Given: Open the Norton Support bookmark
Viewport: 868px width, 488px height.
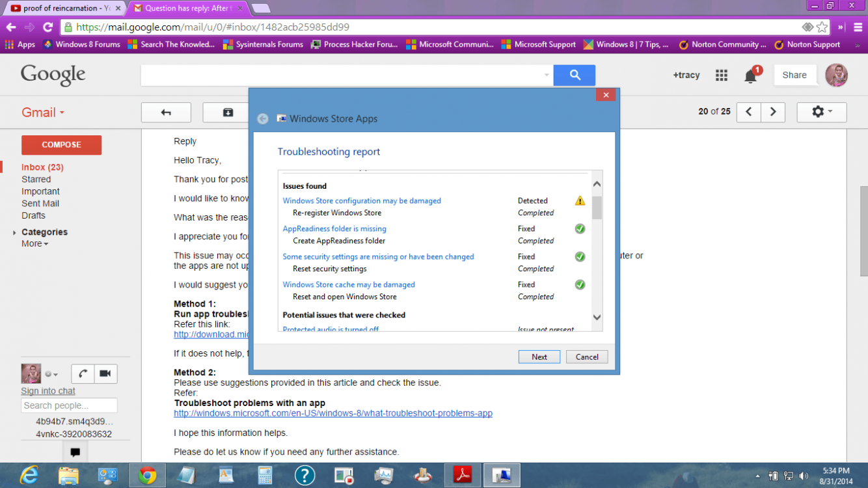Looking at the screenshot, I should [807, 44].
